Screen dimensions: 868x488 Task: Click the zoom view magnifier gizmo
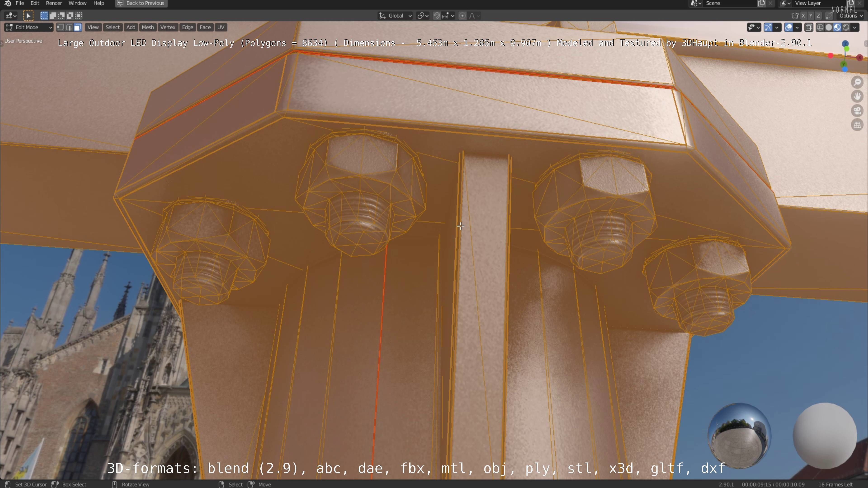[x=857, y=82]
